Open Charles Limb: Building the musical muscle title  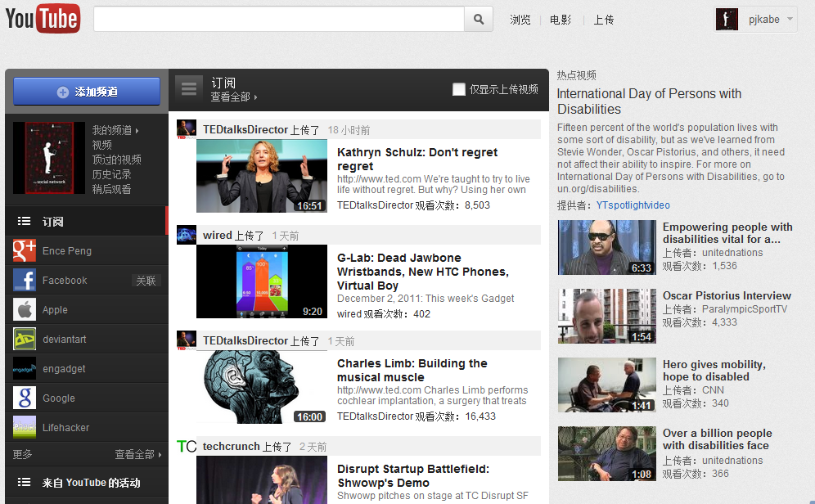pos(412,370)
